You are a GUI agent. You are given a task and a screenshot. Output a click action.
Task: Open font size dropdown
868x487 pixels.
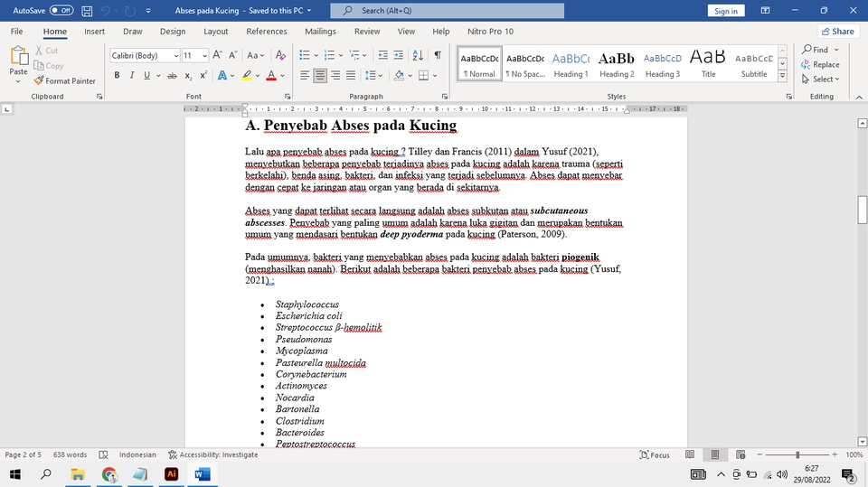click(204, 55)
